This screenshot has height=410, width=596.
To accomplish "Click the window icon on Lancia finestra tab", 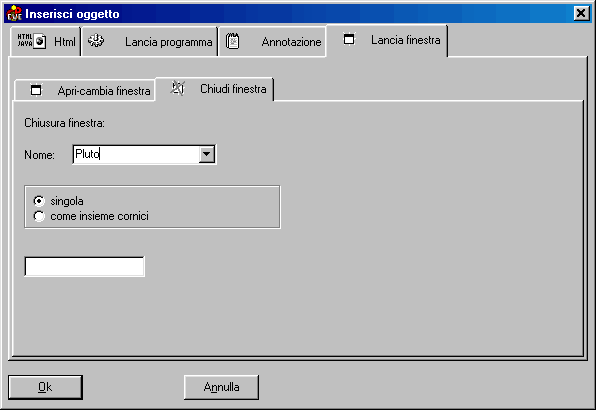I will tap(349, 39).
